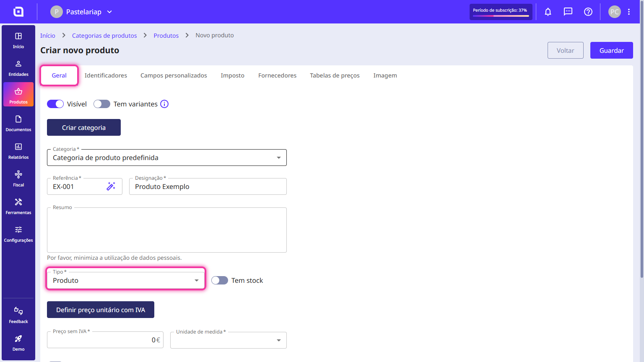Click the PC user avatar
Screen dimensions: 644x362
point(615,12)
